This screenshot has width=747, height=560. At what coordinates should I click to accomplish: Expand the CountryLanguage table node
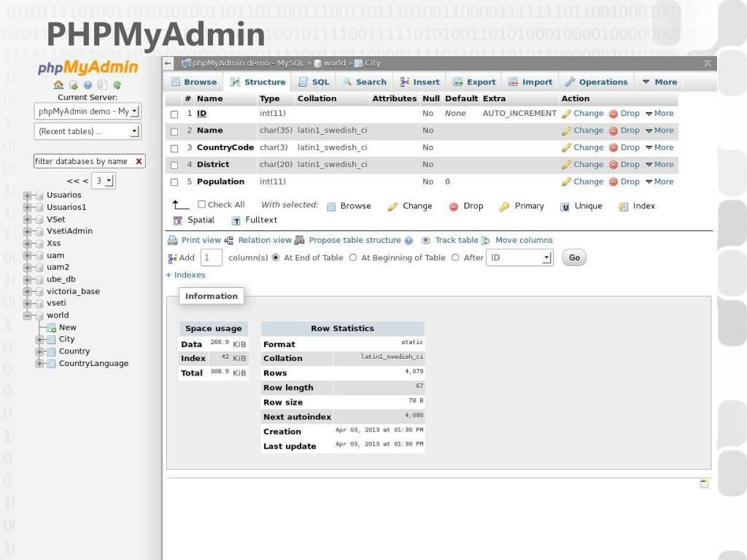point(39,364)
